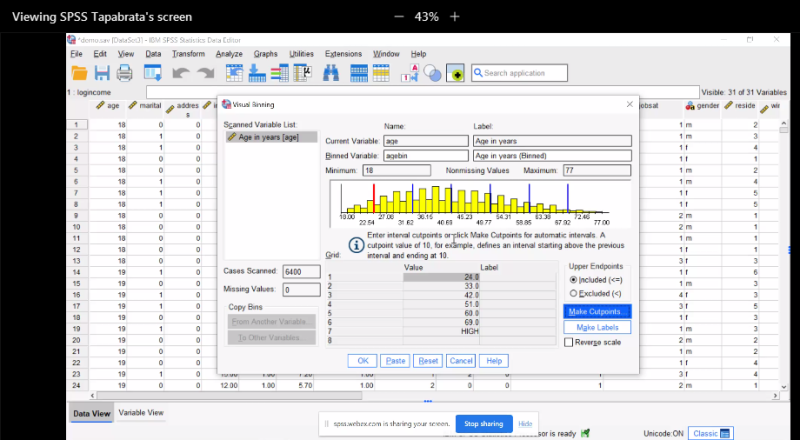Select Age in years in scanned variable list
The height and width of the screenshot is (440, 800).
[x=270, y=137]
